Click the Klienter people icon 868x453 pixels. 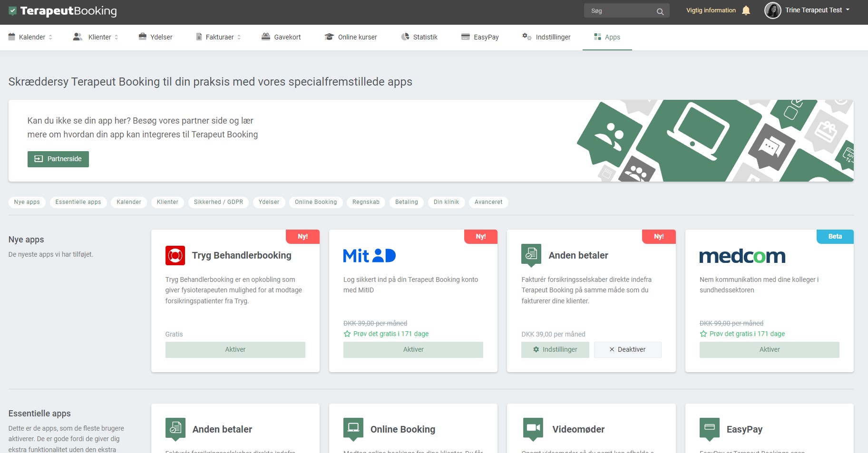pyautogui.click(x=78, y=37)
